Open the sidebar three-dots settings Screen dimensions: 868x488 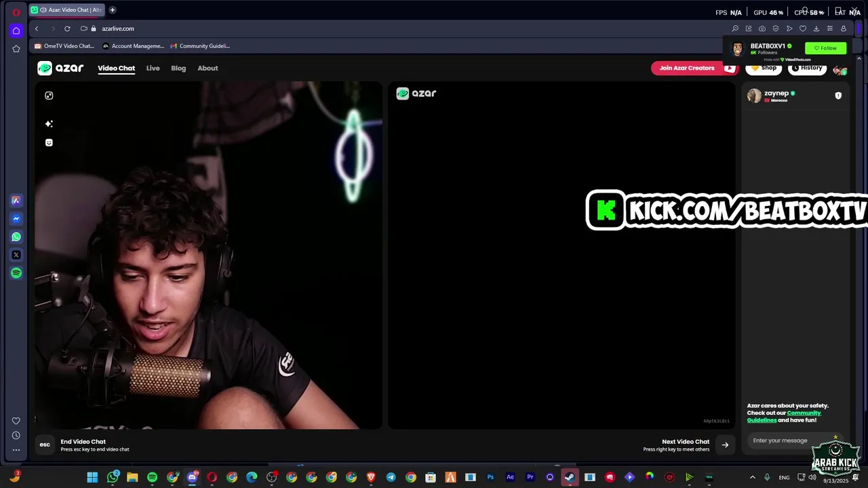click(16, 449)
